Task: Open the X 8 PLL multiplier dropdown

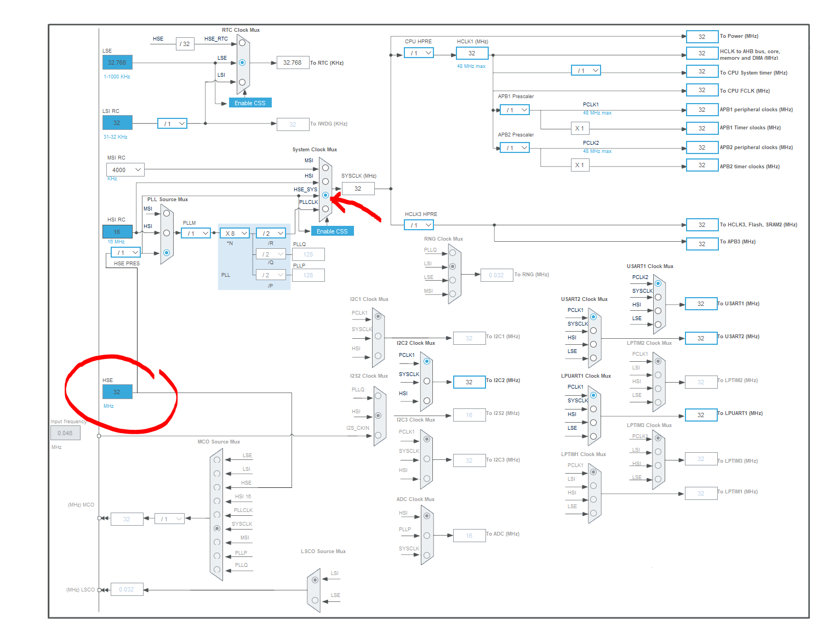Action: (x=234, y=233)
